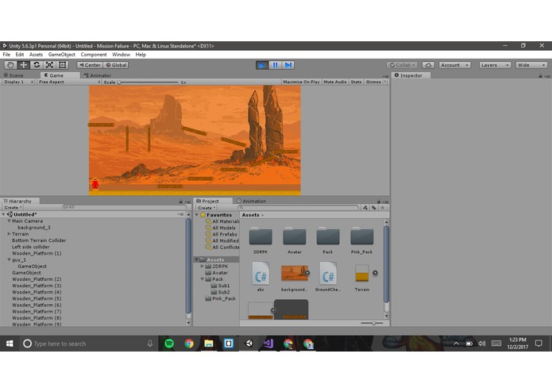This screenshot has height=392, width=552.
Task: Select the Hand tool
Action: click(10, 65)
